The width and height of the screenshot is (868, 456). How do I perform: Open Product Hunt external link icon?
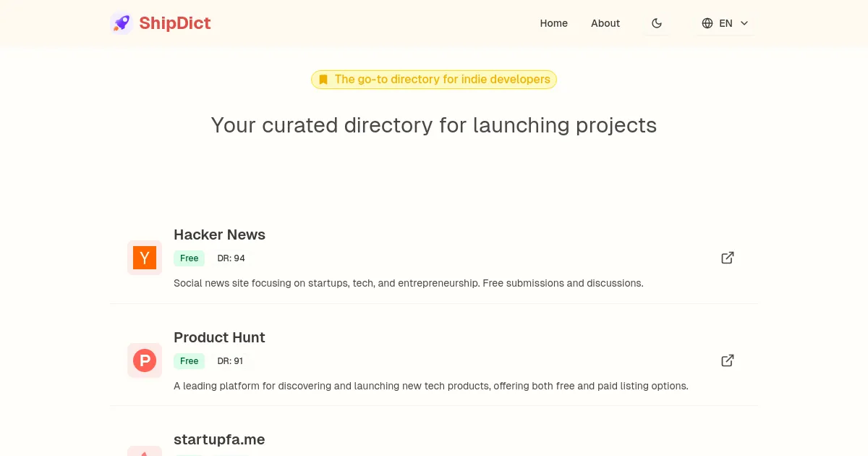pos(728,360)
